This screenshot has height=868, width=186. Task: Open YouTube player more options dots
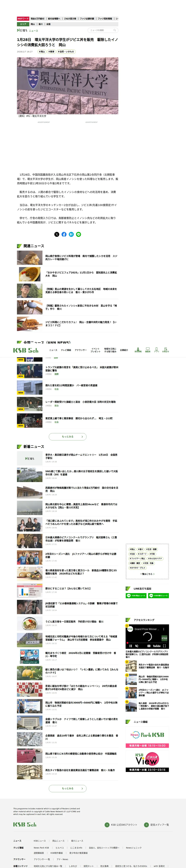pos(163,629)
